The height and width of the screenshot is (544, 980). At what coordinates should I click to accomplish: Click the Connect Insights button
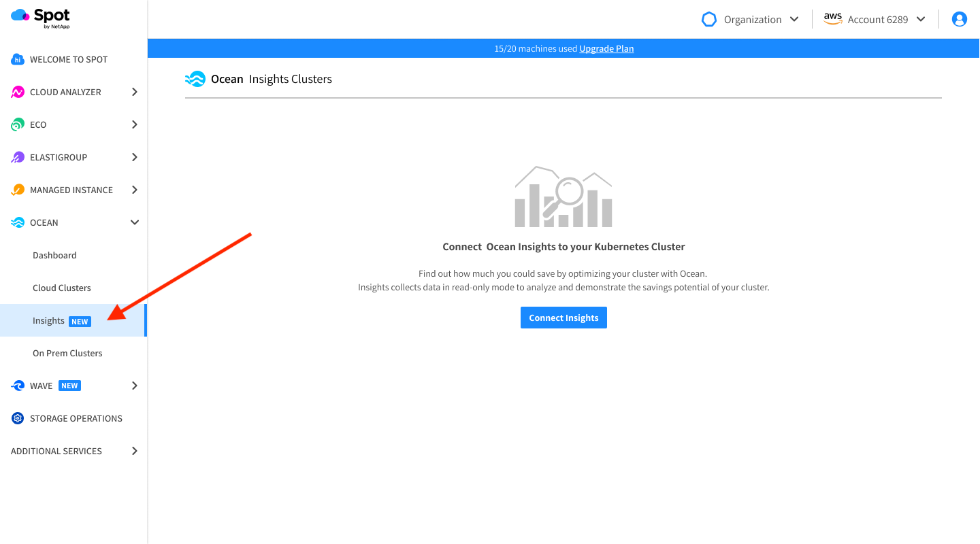click(563, 318)
